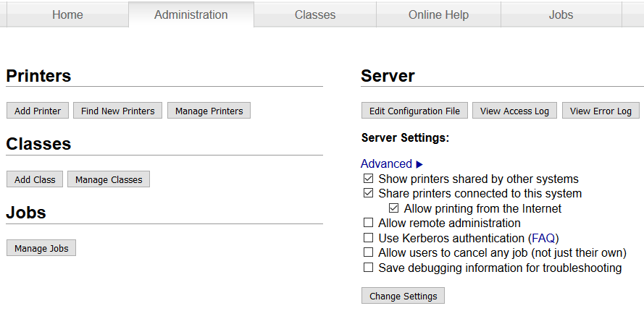Check Use Kerberos authentication option
The image size is (644, 311).
click(369, 238)
